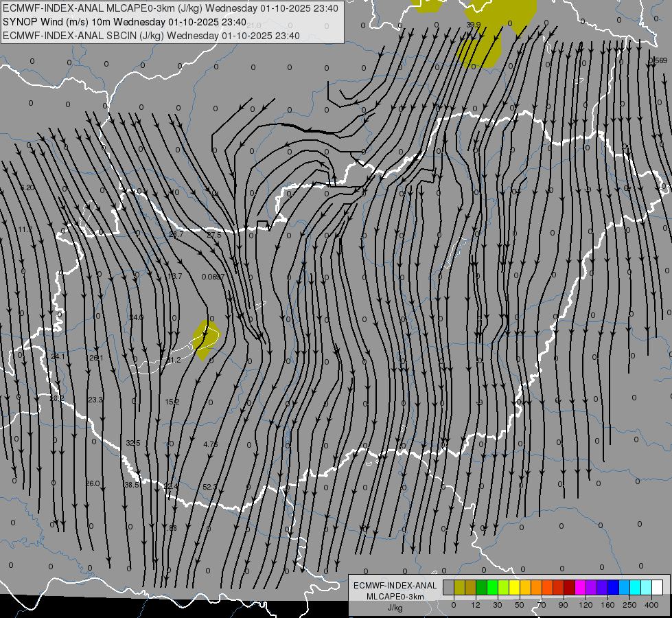The image size is (672, 618).
Task: Select the 52.3 map value
Action: pyautogui.click(x=209, y=487)
